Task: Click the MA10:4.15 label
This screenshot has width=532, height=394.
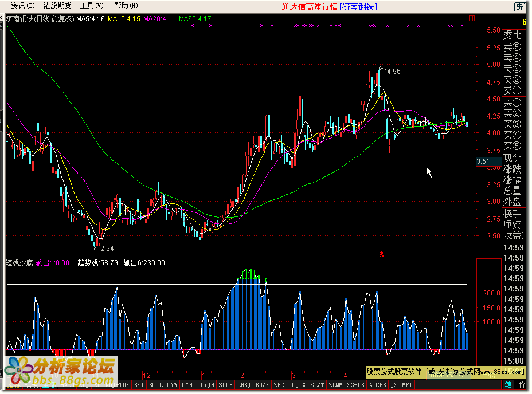Action: (124, 19)
